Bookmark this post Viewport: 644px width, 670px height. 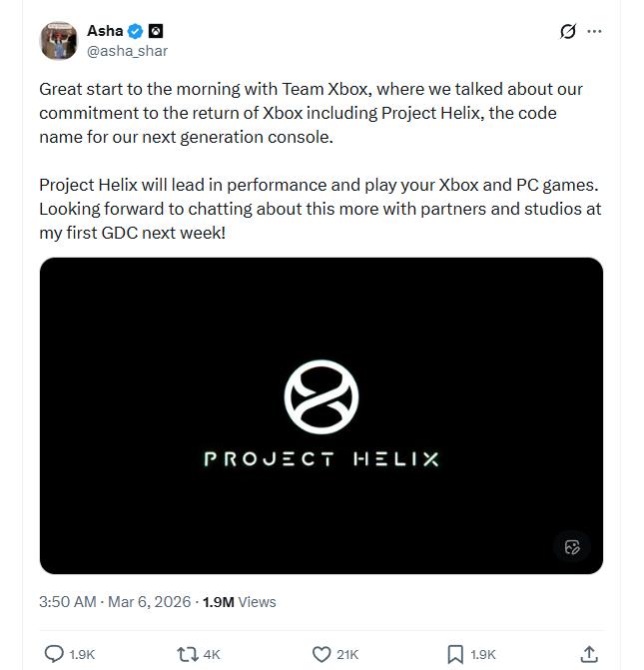click(x=455, y=654)
